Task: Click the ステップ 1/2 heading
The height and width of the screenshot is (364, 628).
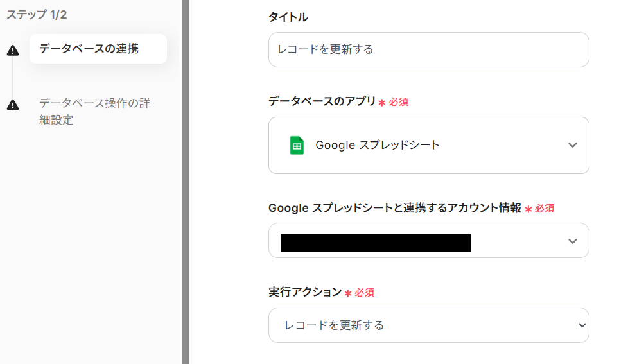Action: click(x=37, y=15)
